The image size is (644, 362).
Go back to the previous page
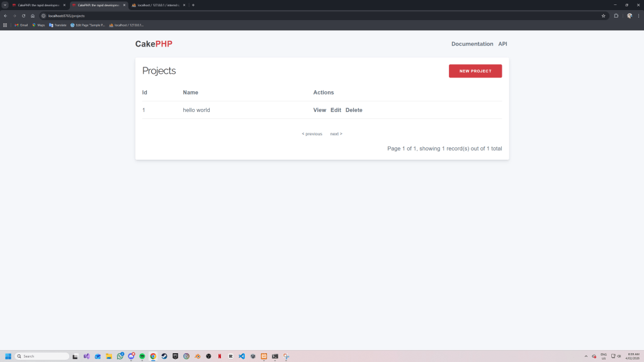6,16
